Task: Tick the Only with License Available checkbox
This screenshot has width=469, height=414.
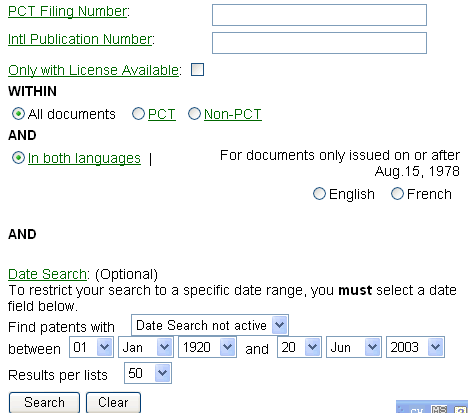Action: [197, 70]
